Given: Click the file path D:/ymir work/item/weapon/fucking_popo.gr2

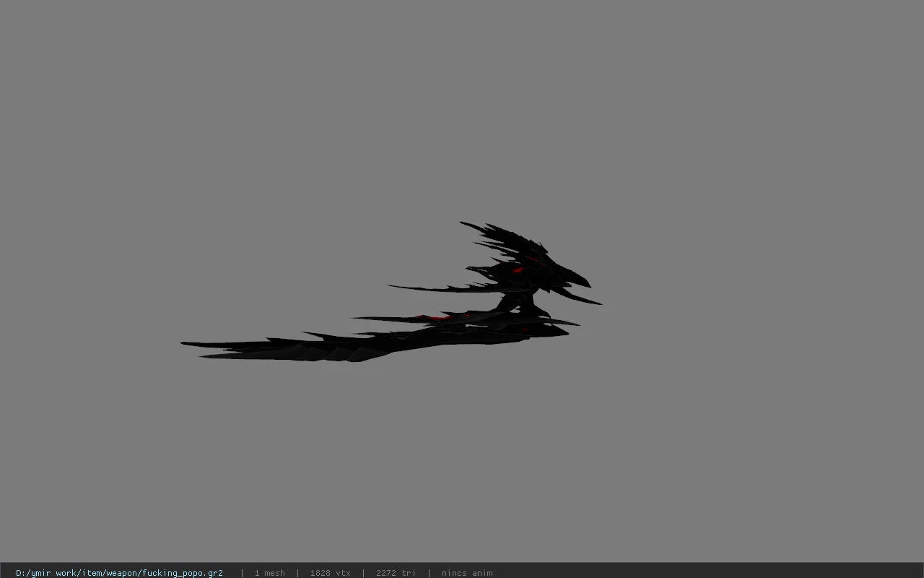Looking at the screenshot, I should point(119,573).
